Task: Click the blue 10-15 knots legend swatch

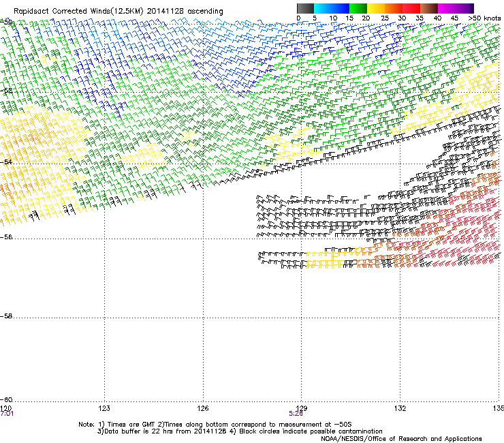Action: (341, 8)
